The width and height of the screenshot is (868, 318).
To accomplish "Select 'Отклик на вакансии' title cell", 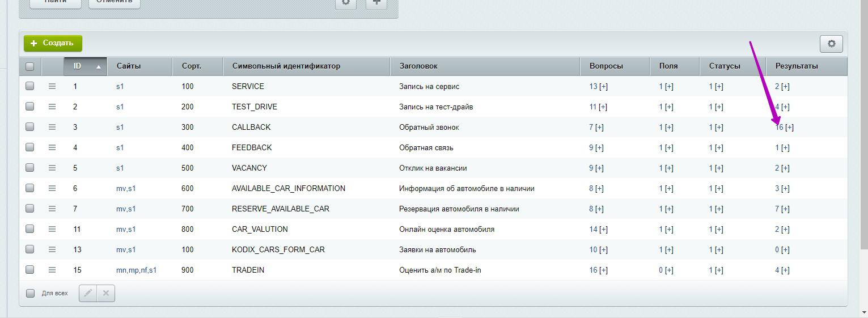I will click(433, 168).
